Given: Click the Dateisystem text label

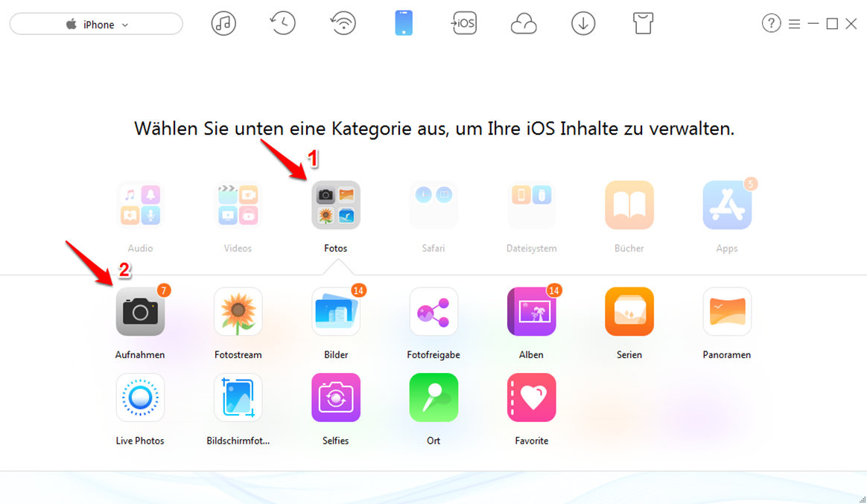Looking at the screenshot, I should coord(531,248).
